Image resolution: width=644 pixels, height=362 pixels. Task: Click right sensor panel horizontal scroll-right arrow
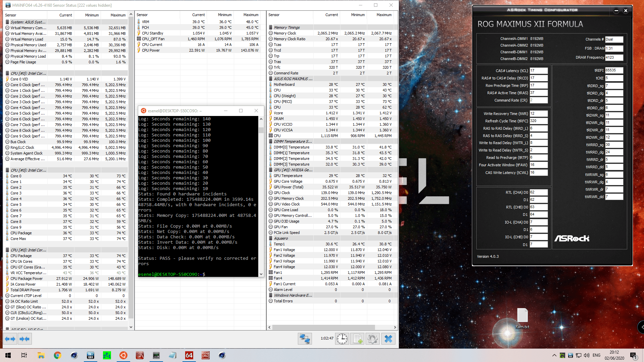tap(395, 327)
